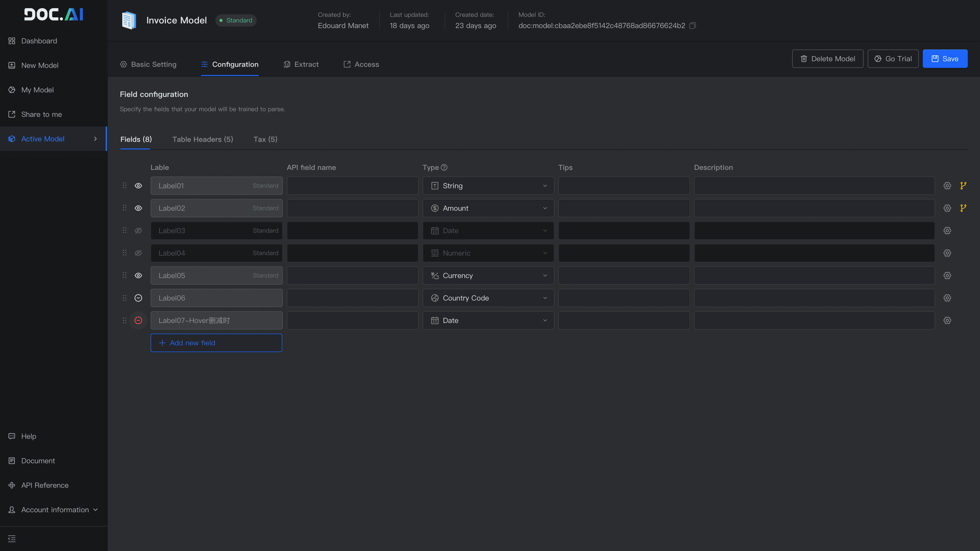Image resolution: width=980 pixels, height=551 pixels.
Task: Open the Extract tab
Action: coord(301,64)
